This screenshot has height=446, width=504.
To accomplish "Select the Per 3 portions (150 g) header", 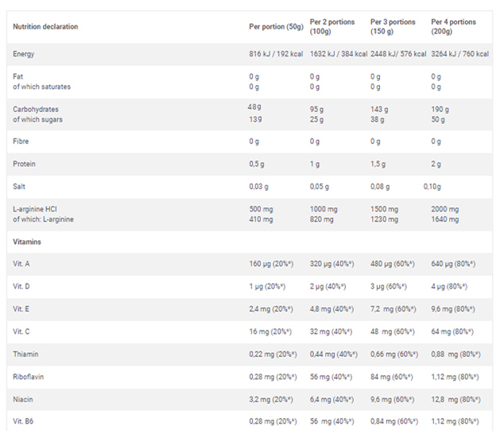I will pyautogui.click(x=393, y=27).
